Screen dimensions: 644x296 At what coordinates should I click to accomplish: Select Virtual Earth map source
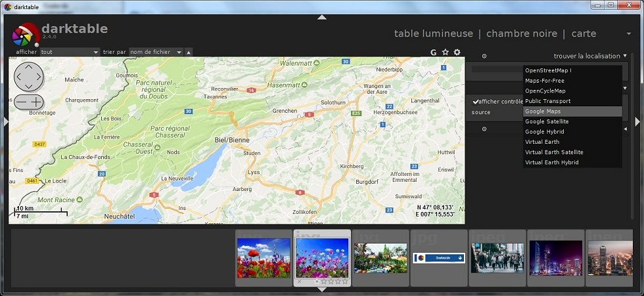click(x=572, y=142)
